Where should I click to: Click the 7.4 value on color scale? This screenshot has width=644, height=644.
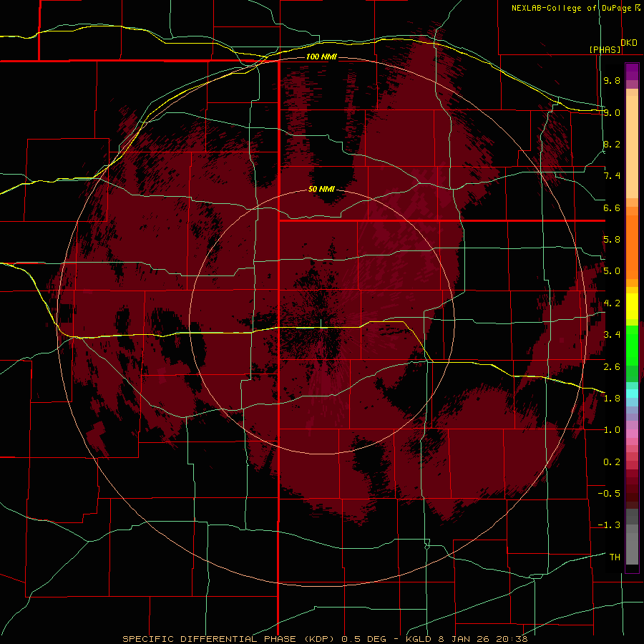pyautogui.click(x=612, y=176)
